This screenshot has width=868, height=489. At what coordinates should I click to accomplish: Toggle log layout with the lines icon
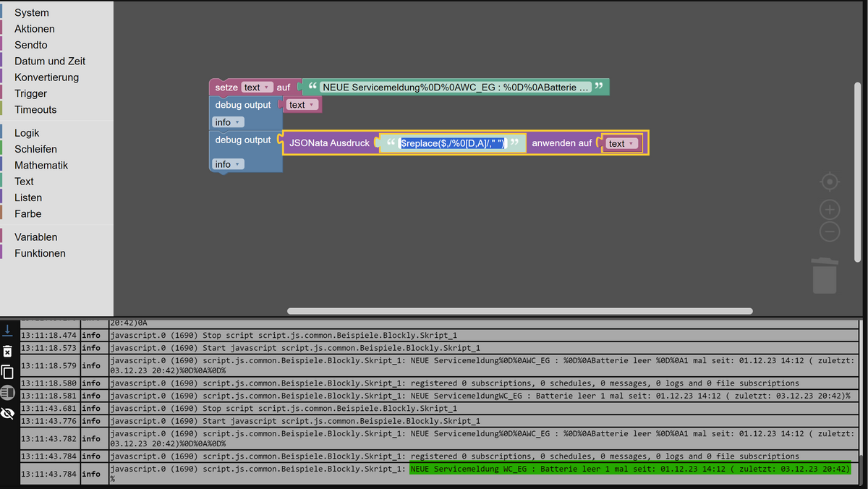(x=7, y=393)
